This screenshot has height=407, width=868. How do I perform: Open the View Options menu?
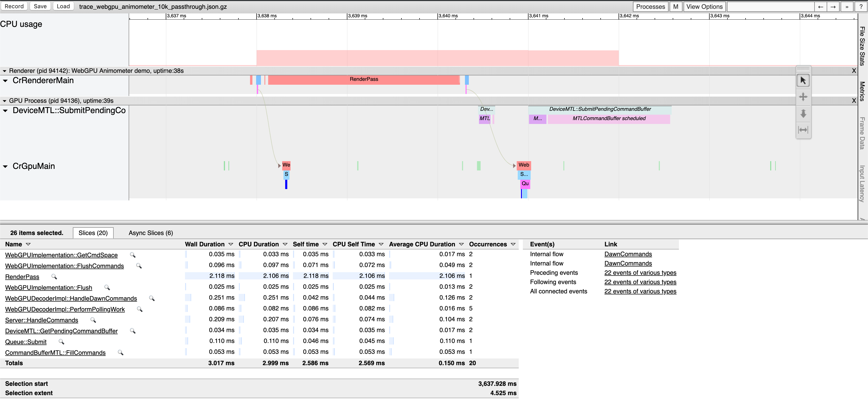coord(704,6)
